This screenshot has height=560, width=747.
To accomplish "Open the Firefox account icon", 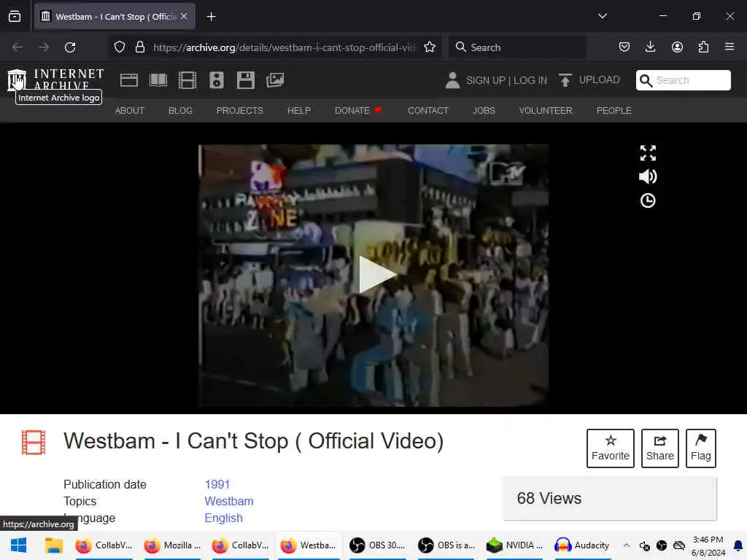I will click(677, 47).
